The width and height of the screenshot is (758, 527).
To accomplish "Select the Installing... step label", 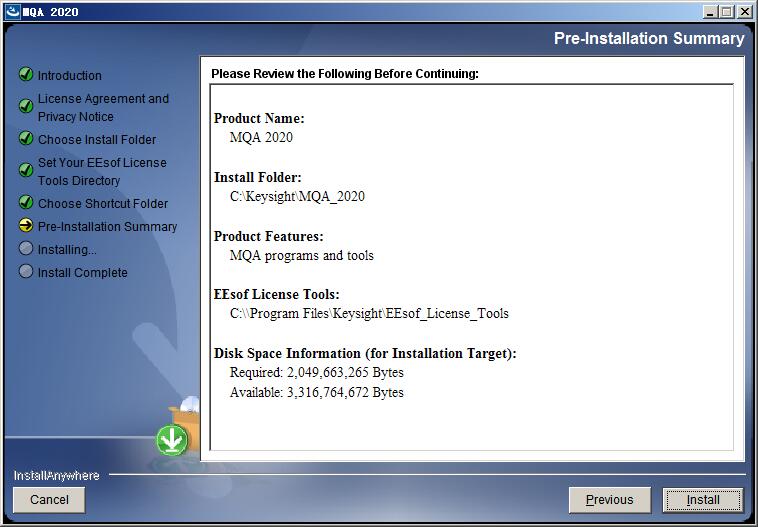I will tap(67, 249).
